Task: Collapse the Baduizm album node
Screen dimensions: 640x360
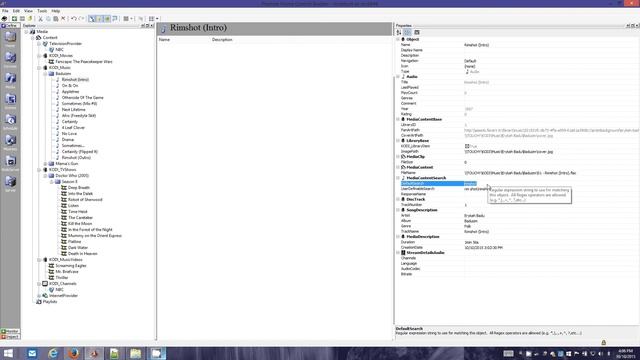Action: pyautogui.click(x=45, y=74)
